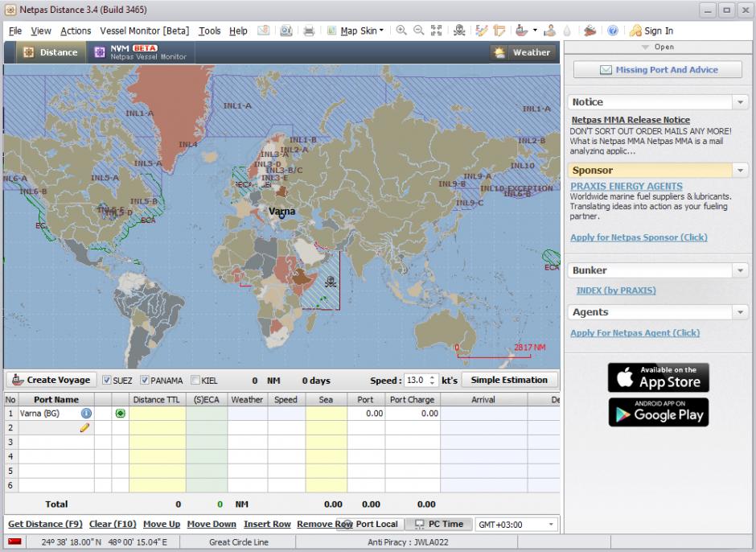
Task: Collapse the Agents panel
Action: click(x=740, y=312)
